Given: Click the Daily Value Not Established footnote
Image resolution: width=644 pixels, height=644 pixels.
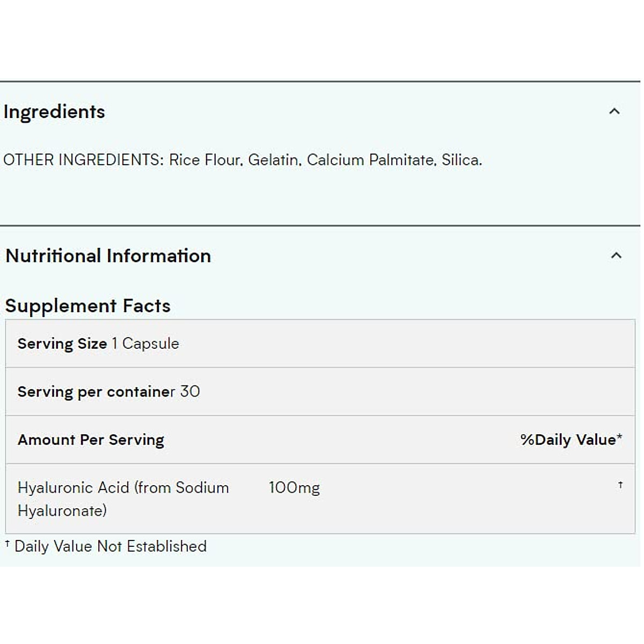Looking at the screenshot, I should pos(110,546).
